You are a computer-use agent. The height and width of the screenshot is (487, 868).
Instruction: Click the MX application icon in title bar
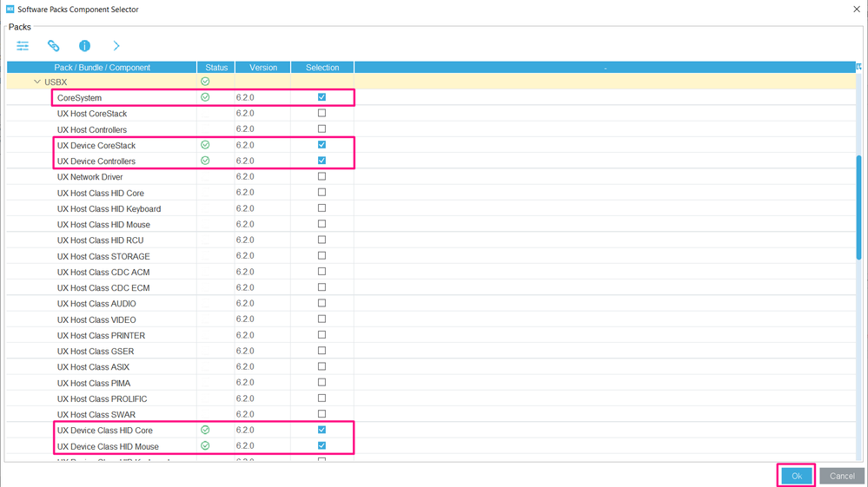[x=10, y=9]
